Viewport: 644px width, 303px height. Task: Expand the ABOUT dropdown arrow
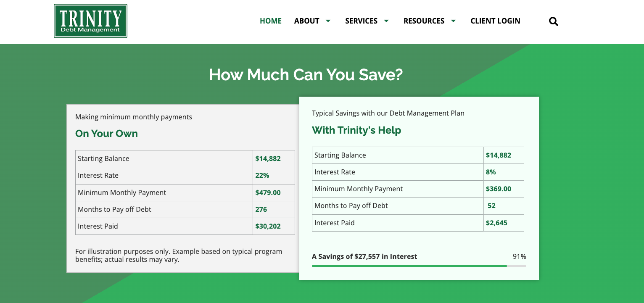tap(328, 21)
